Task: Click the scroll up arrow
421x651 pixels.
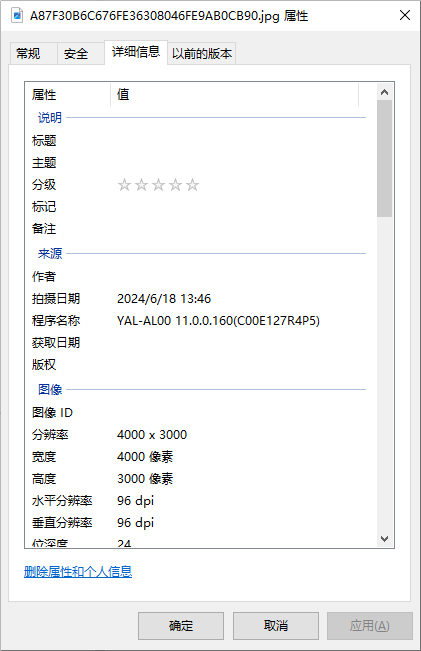Action: click(x=384, y=92)
